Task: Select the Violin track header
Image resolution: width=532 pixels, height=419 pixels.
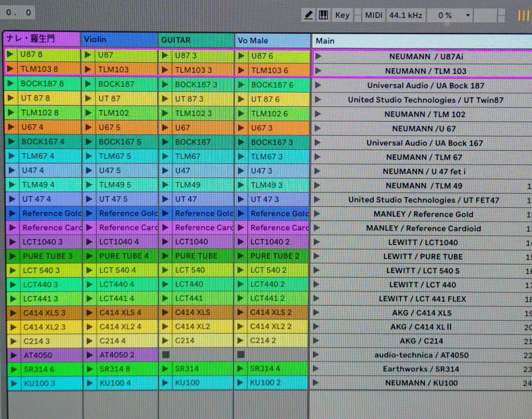Action: click(x=119, y=40)
